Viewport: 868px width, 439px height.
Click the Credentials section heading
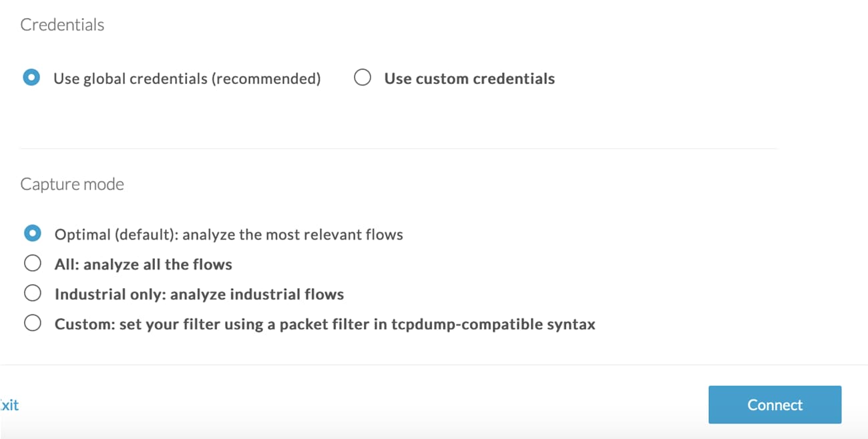(62, 25)
